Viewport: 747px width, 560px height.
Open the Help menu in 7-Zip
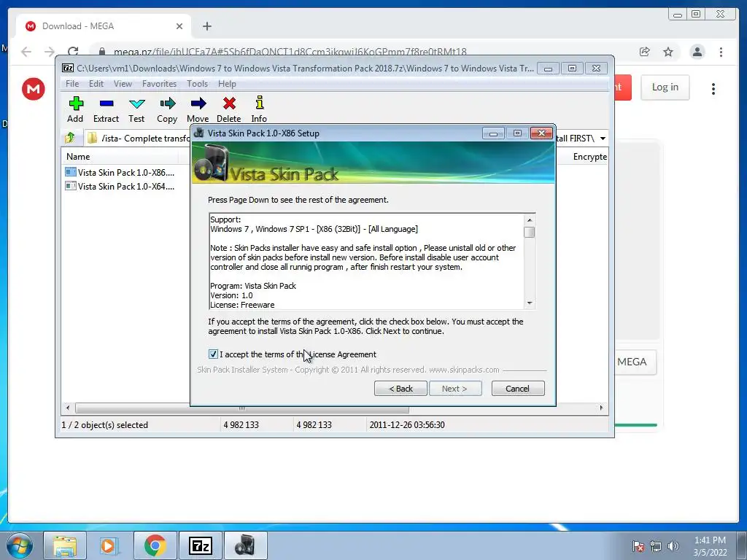coord(227,83)
